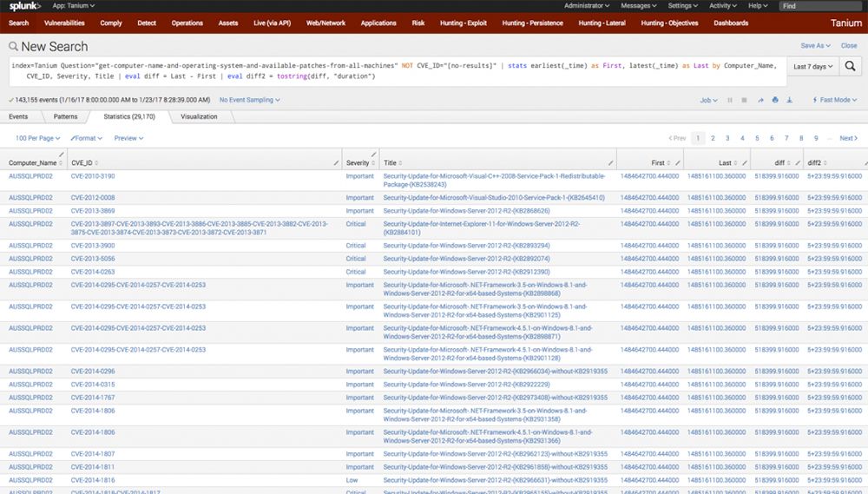Open the Splunk logo home link
Image resolution: width=868 pixels, height=494 pixels.
[x=24, y=6]
